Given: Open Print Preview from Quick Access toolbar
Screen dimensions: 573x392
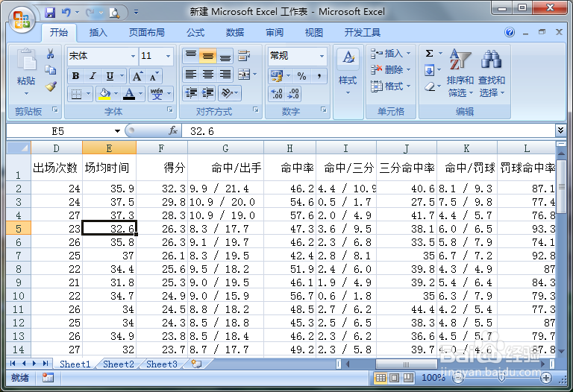Looking at the screenshot, I should 114,13.
